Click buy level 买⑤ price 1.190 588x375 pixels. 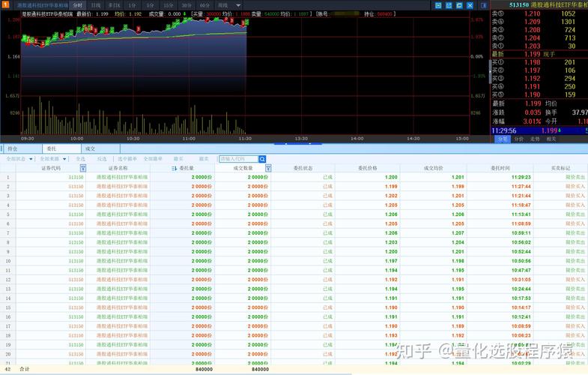pos(532,94)
